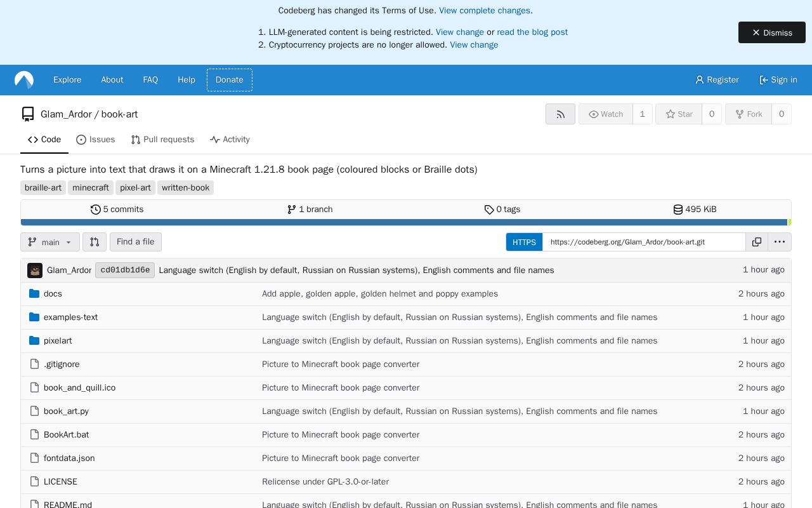Click the Find a file button
The height and width of the screenshot is (508, 812).
136,242
